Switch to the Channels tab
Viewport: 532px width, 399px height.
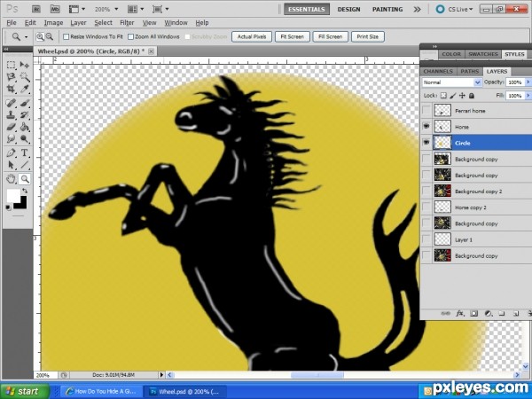[438, 71]
